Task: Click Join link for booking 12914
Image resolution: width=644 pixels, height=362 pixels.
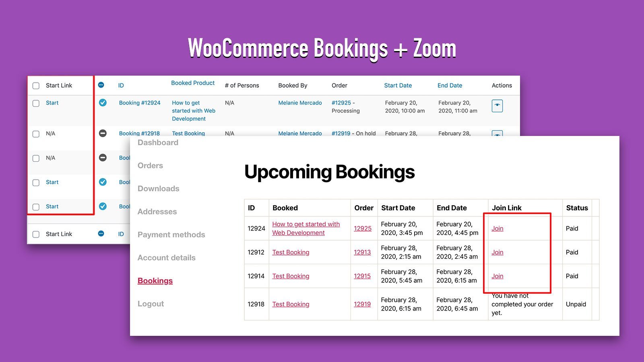Action: 497,276
